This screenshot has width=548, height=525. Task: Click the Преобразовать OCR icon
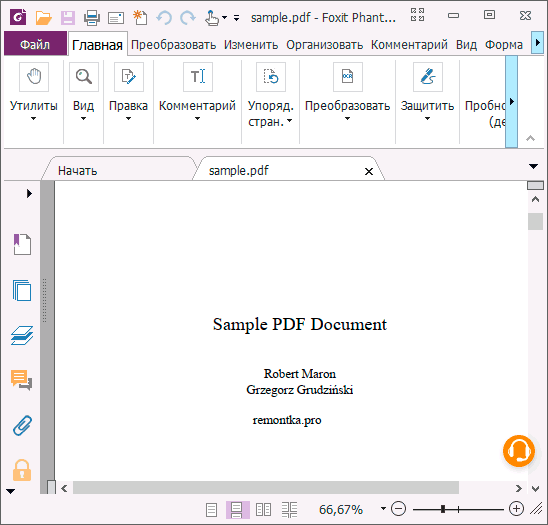(348, 77)
